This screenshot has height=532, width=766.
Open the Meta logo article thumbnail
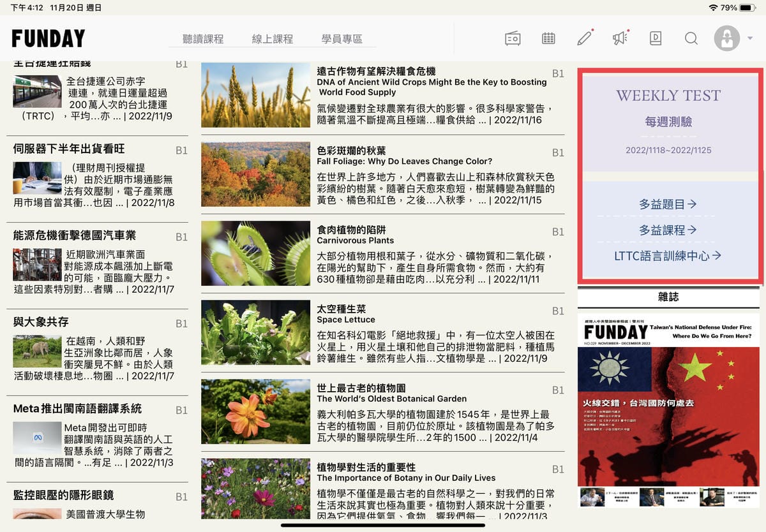click(x=37, y=438)
